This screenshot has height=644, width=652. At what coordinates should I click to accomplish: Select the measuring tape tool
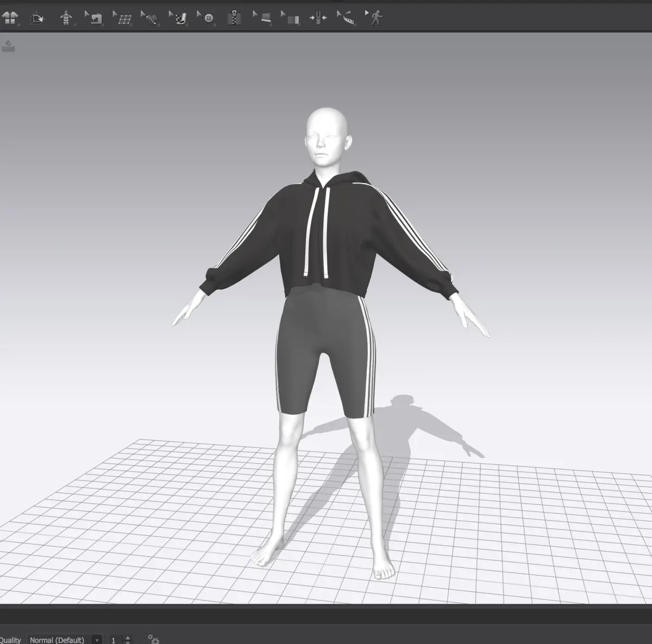[346, 18]
